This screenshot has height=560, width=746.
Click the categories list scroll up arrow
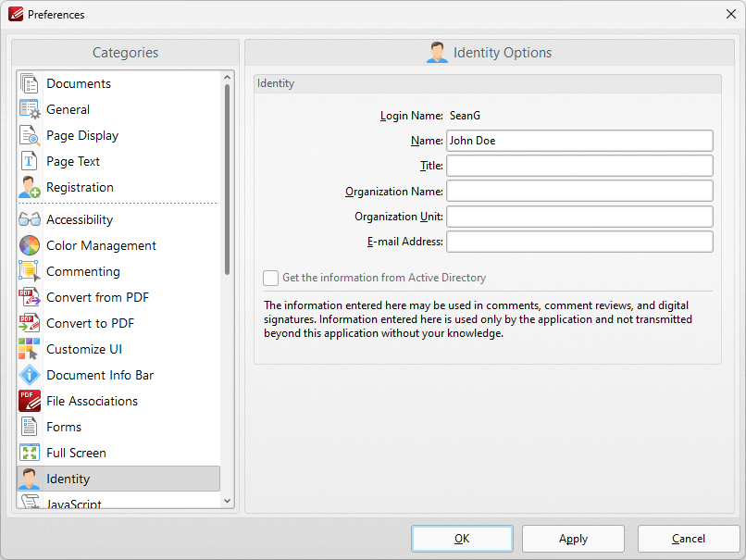pos(227,77)
